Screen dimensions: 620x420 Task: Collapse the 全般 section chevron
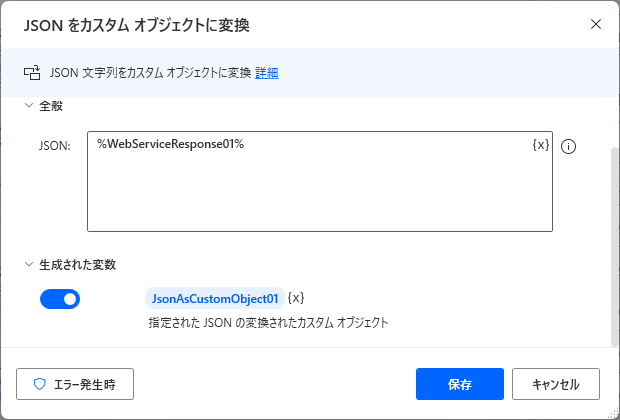point(28,106)
